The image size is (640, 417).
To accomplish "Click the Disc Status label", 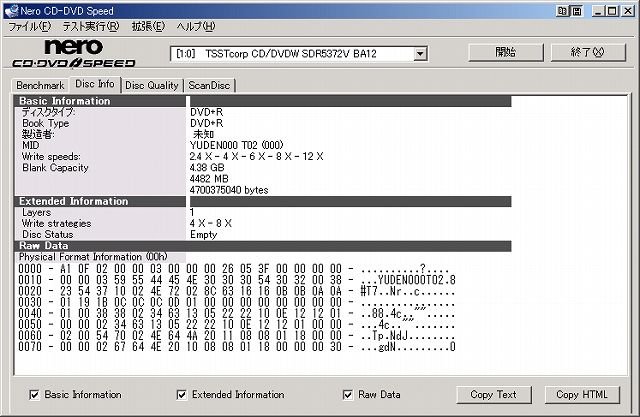I will 47,235.
